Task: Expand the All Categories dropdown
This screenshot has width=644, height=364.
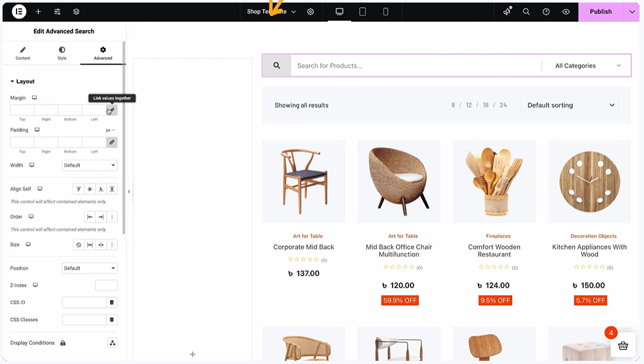Action: point(587,66)
